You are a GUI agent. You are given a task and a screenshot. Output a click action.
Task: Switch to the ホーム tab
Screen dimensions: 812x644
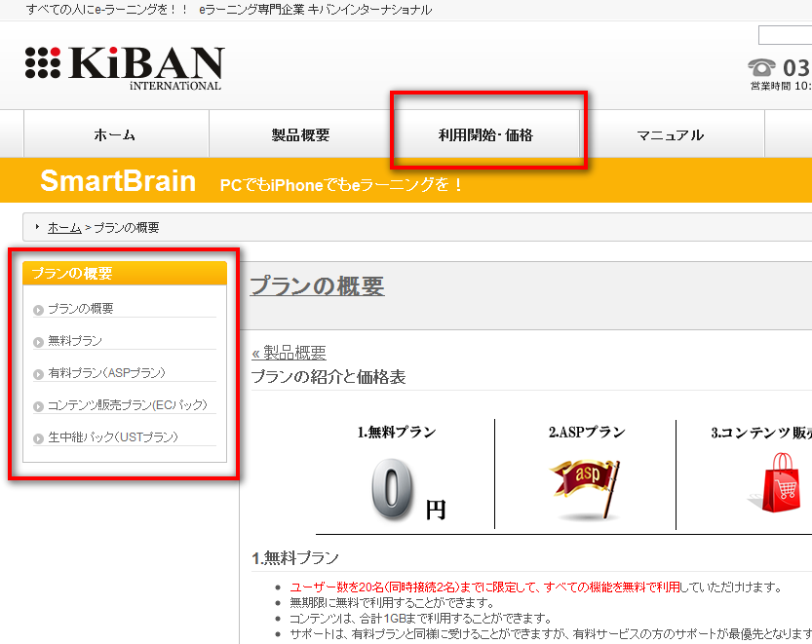click(x=115, y=134)
